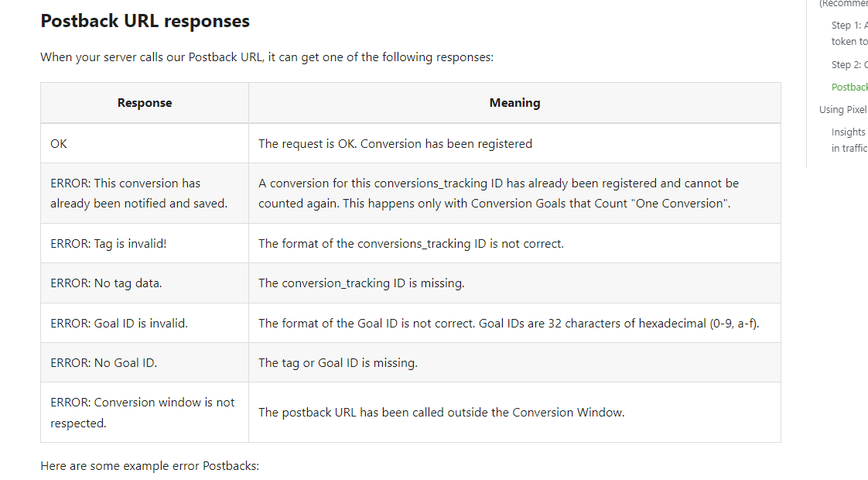
Task: Open the Step 2 sidebar link
Action: tap(849, 64)
